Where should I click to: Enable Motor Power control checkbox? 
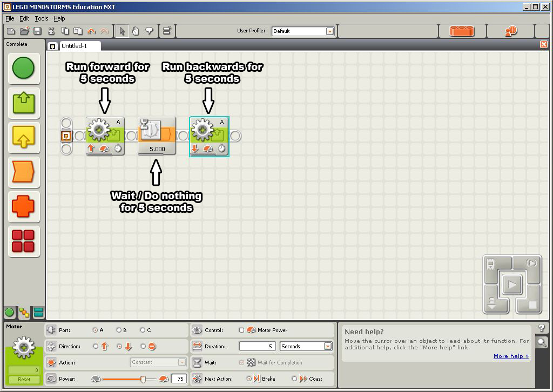coord(241,330)
